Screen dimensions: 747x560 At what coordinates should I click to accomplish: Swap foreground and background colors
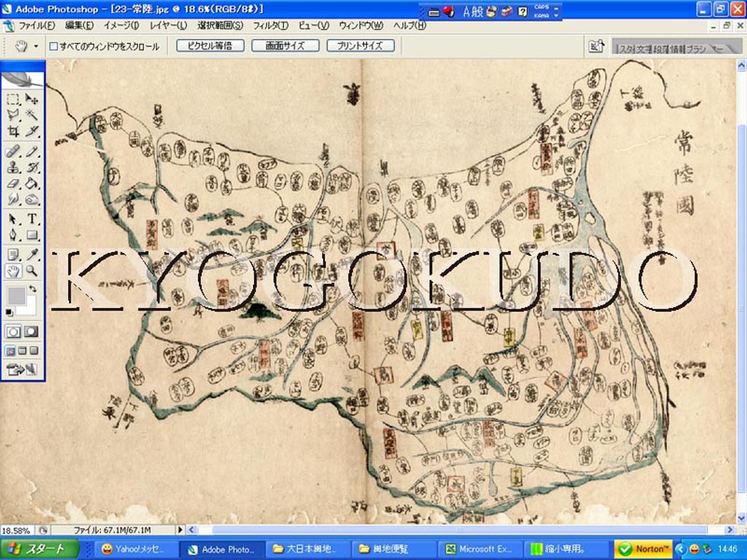pos(32,289)
